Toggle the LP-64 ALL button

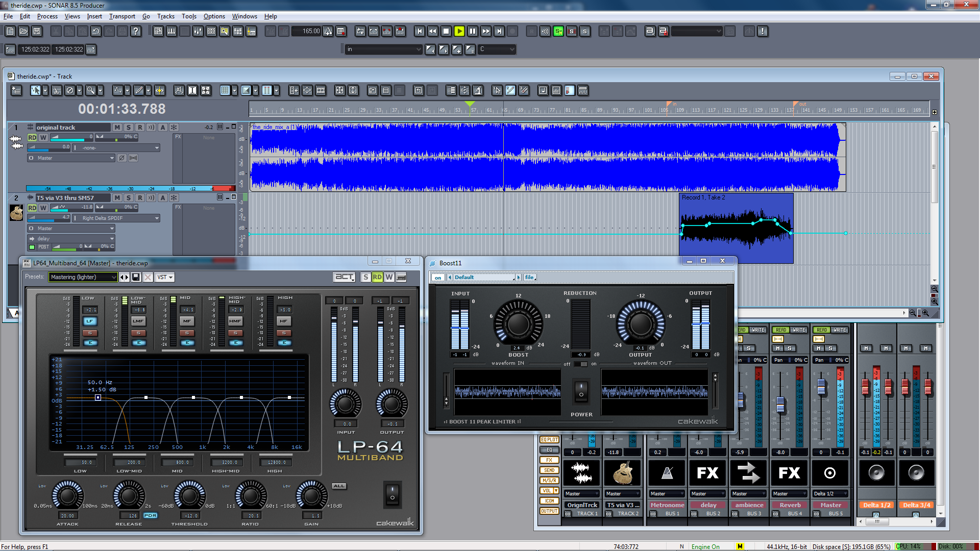pyautogui.click(x=339, y=486)
